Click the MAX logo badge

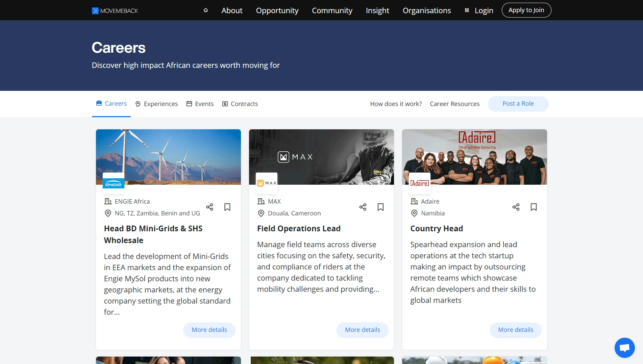click(x=267, y=183)
